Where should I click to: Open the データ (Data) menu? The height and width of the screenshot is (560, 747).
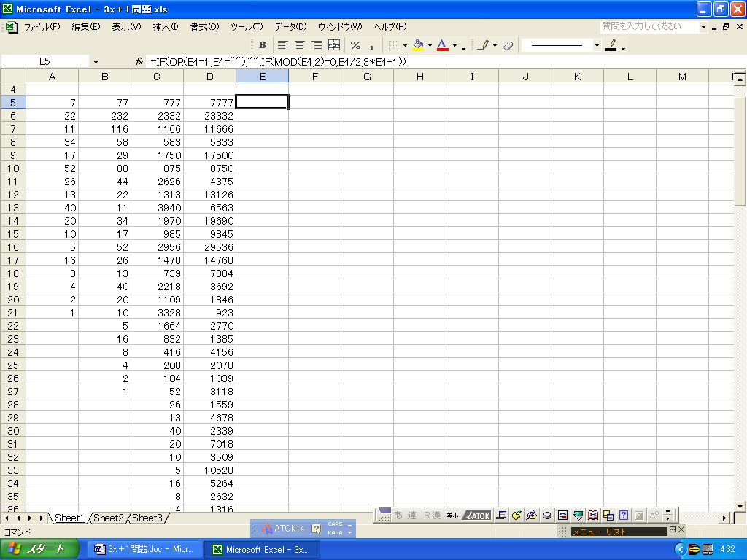pos(290,27)
